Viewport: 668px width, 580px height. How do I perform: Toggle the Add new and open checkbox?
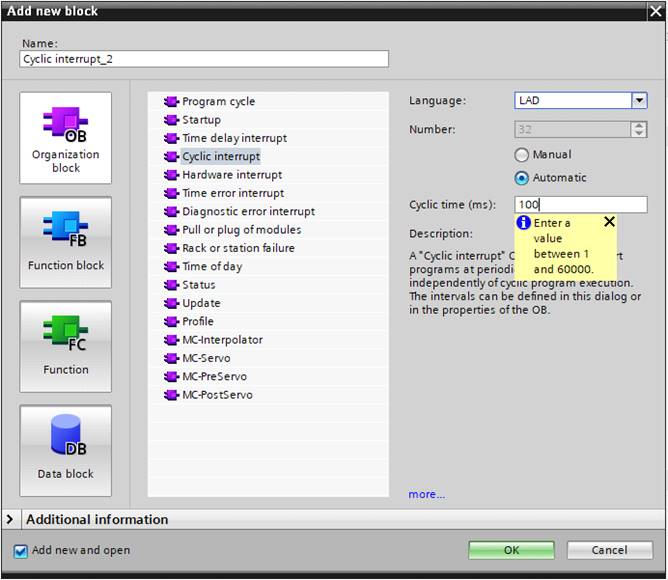click(x=21, y=550)
